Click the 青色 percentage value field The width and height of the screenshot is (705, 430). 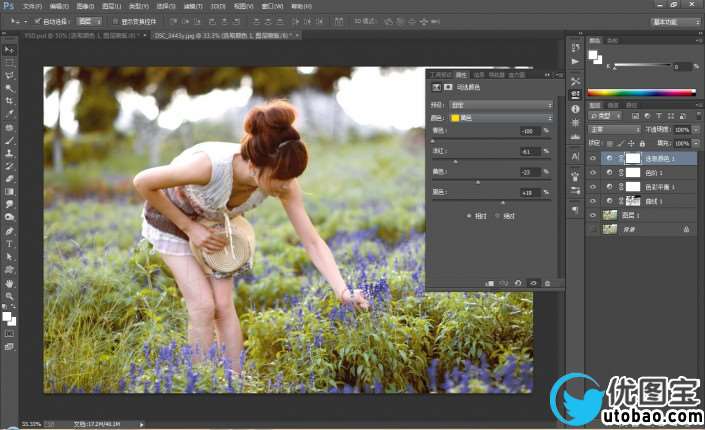529,130
